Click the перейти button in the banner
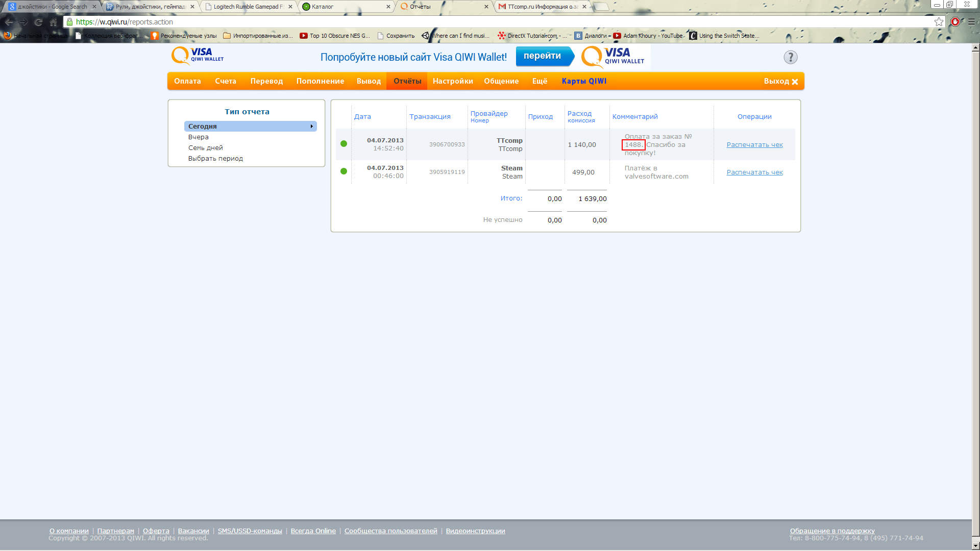Screen dimensions: 980x551 (545, 56)
